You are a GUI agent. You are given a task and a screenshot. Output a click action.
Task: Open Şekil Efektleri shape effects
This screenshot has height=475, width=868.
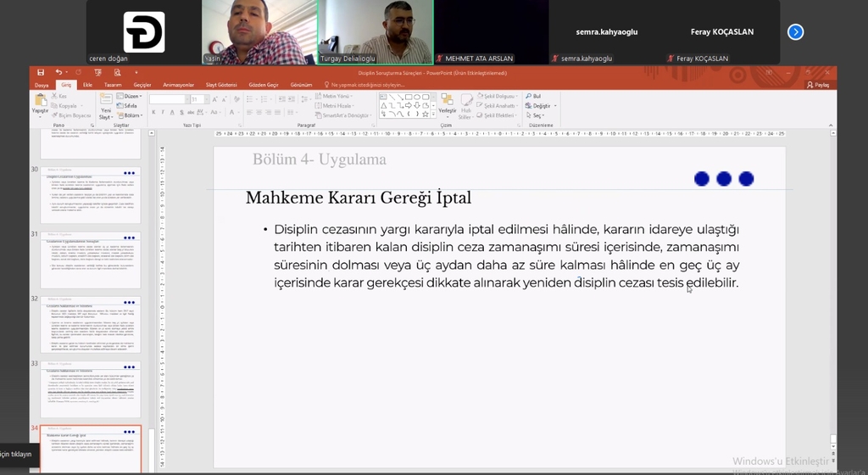497,115
